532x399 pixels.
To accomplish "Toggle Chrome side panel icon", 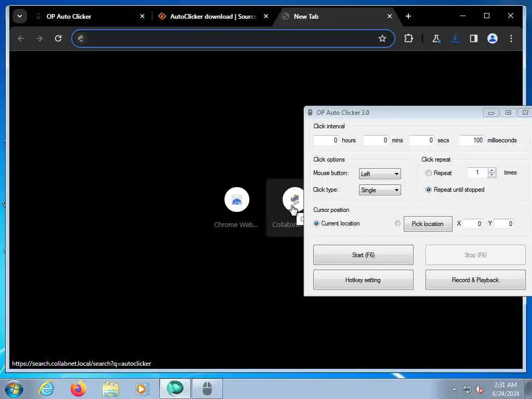I will coord(474,38).
